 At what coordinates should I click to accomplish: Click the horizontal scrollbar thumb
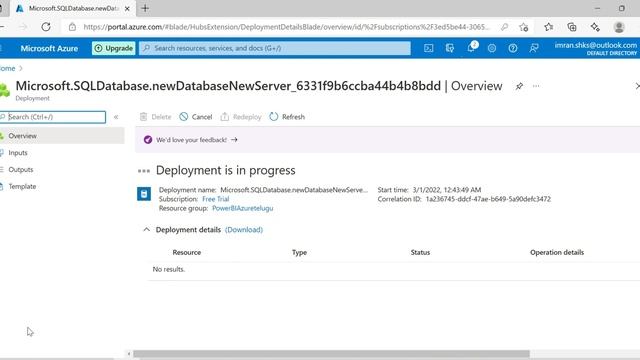331,354
